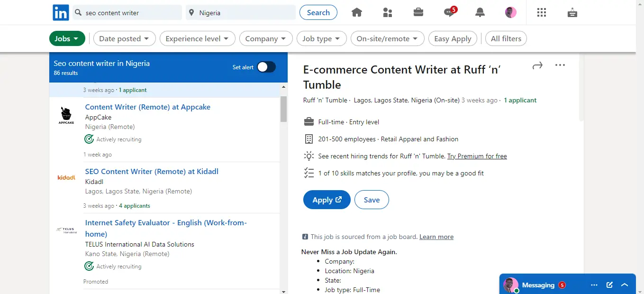
Task: Compose a new message from Messaging bar
Action: pos(609,285)
